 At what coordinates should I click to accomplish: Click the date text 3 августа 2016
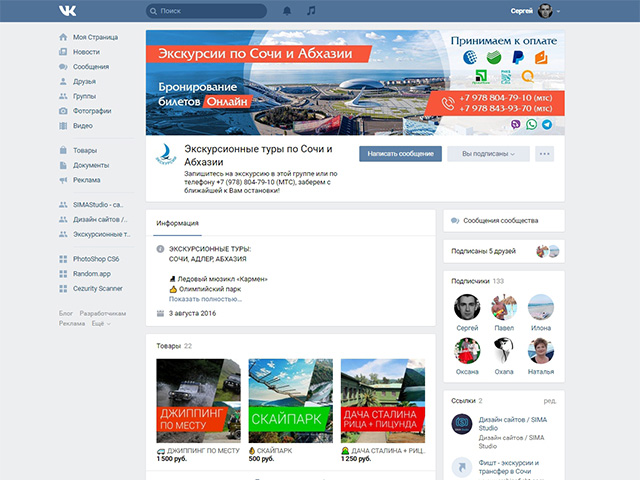point(192,313)
